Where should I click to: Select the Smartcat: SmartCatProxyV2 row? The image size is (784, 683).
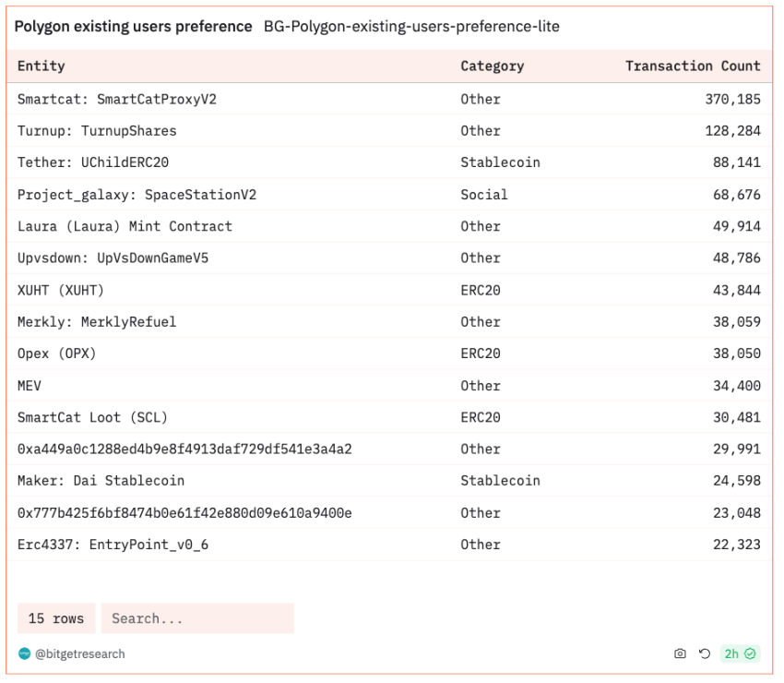tap(389, 99)
